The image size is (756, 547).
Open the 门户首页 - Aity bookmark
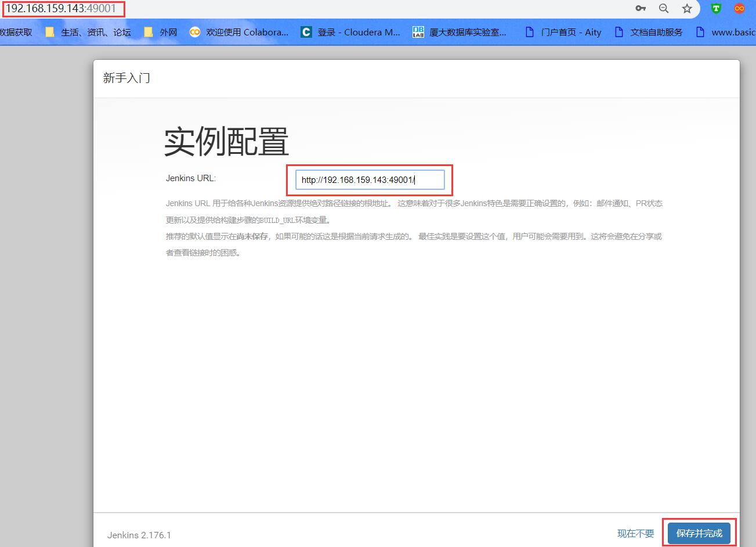pyautogui.click(x=563, y=32)
